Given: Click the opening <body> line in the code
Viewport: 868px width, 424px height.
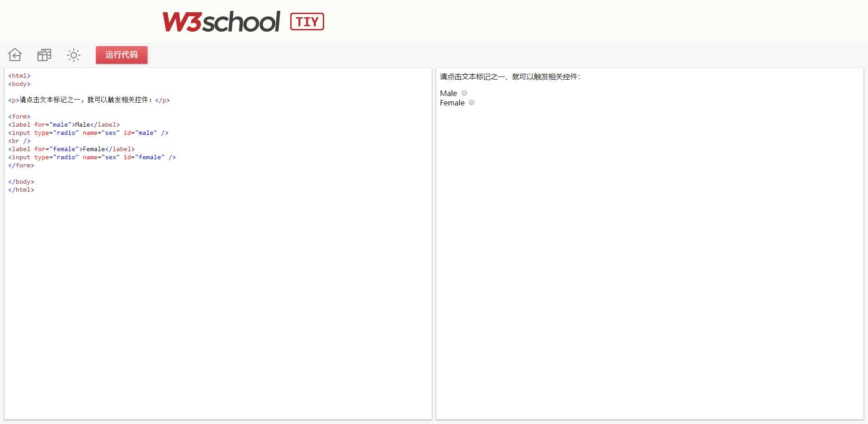Looking at the screenshot, I should pyautogui.click(x=19, y=84).
